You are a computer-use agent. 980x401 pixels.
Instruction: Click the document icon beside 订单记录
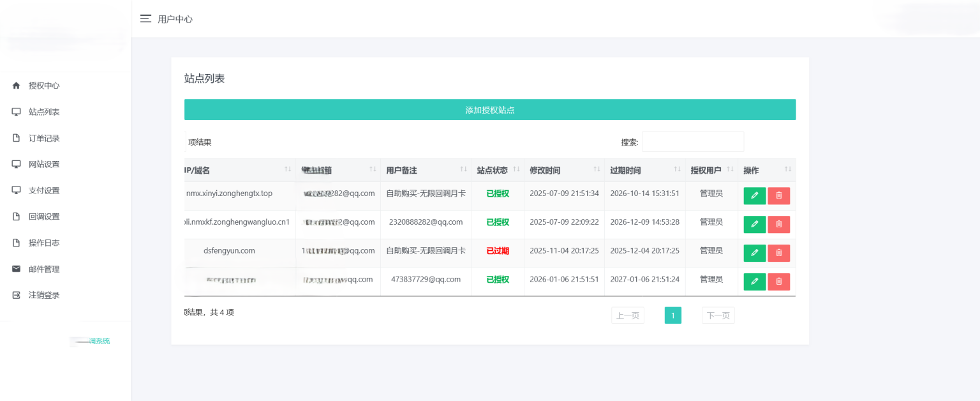coord(15,137)
